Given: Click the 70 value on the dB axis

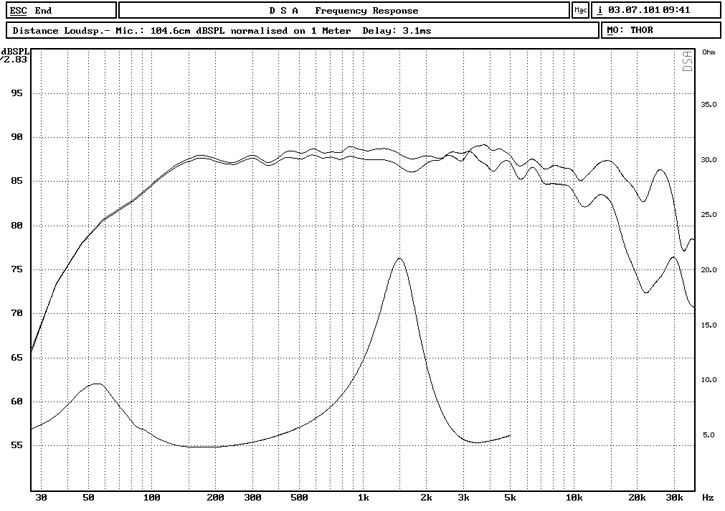Looking at the screenshot, I should [16, 314].
